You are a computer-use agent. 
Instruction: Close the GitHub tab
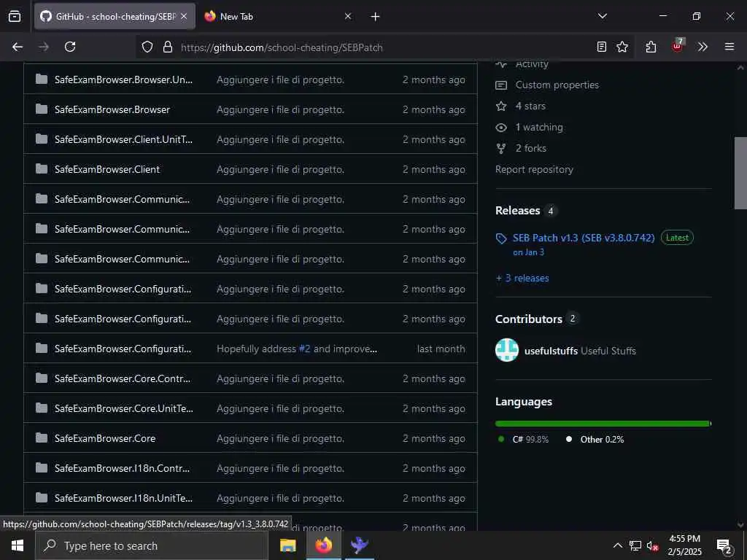184,17
